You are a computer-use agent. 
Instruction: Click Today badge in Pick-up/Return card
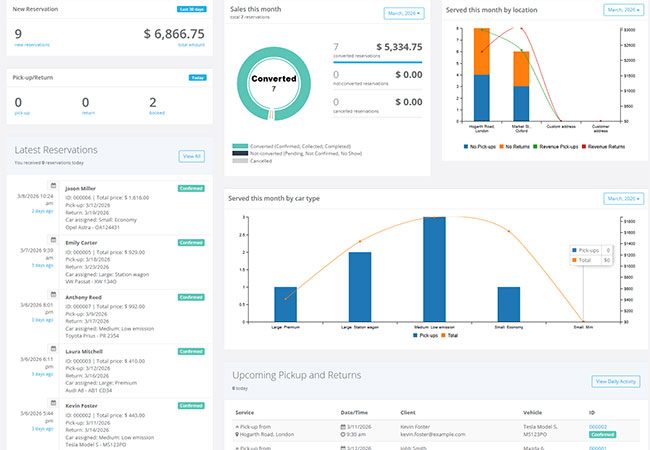[x=198, y=77]
